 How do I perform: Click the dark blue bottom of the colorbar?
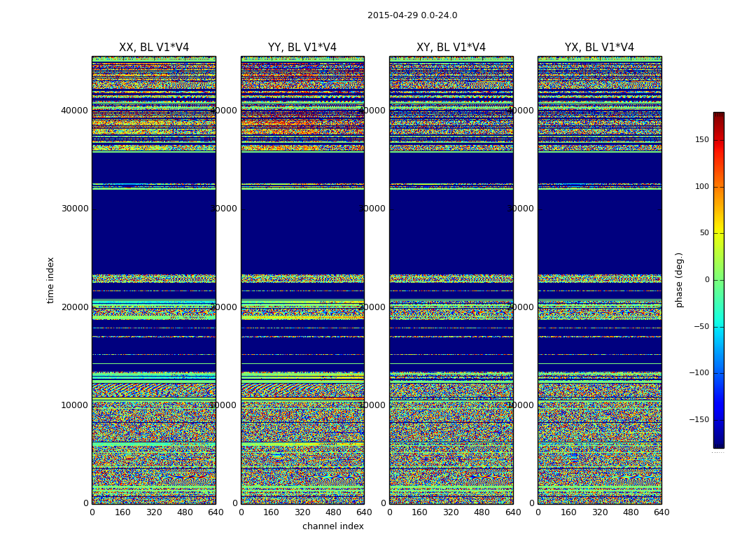click(718, 443)
